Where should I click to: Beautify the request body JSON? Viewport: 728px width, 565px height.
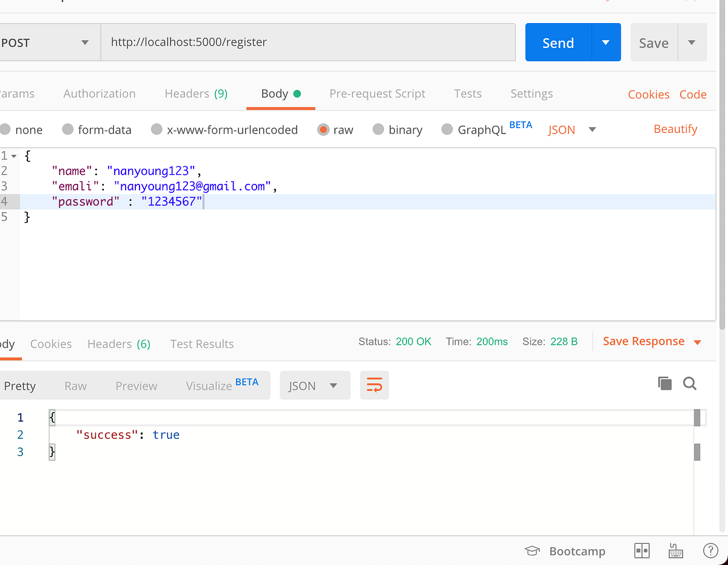tap(675, 129)
